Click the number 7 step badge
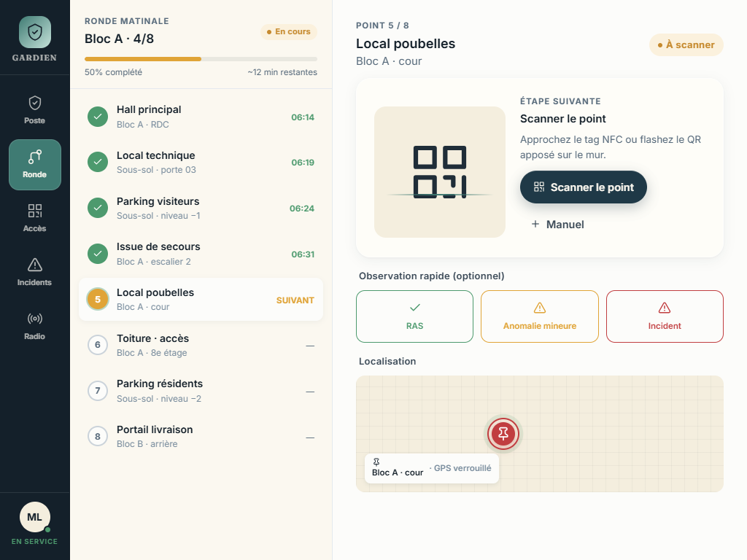The height and width of the screenshot is (560, 747). pos(98,391)
